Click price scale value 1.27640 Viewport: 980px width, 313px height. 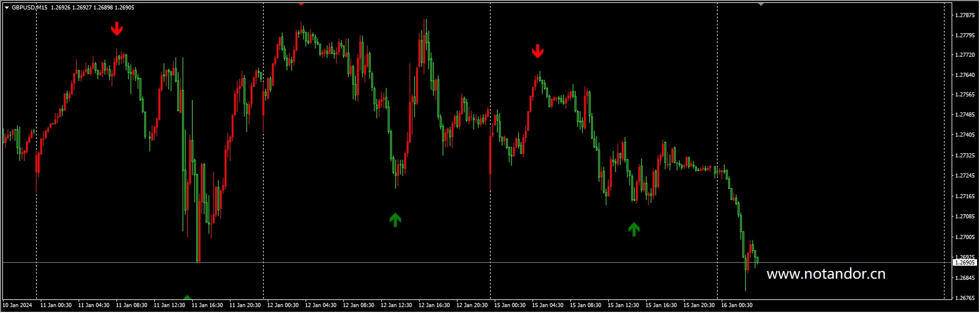(965, 75)
